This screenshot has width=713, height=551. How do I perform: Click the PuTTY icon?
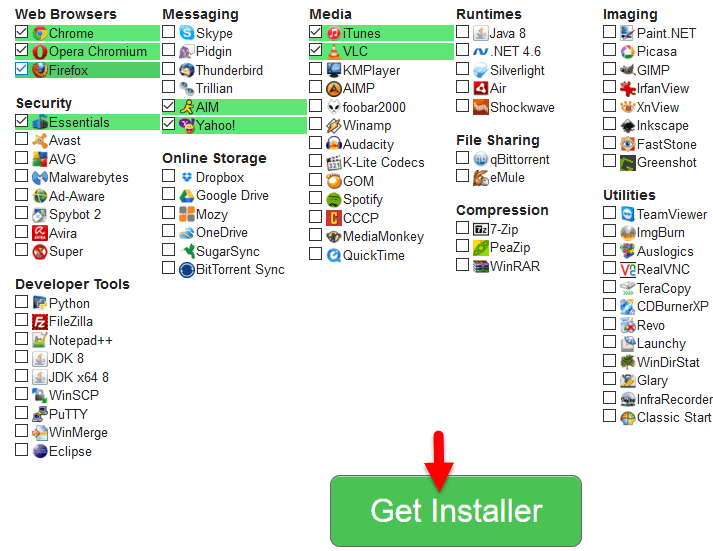(40, 414)
